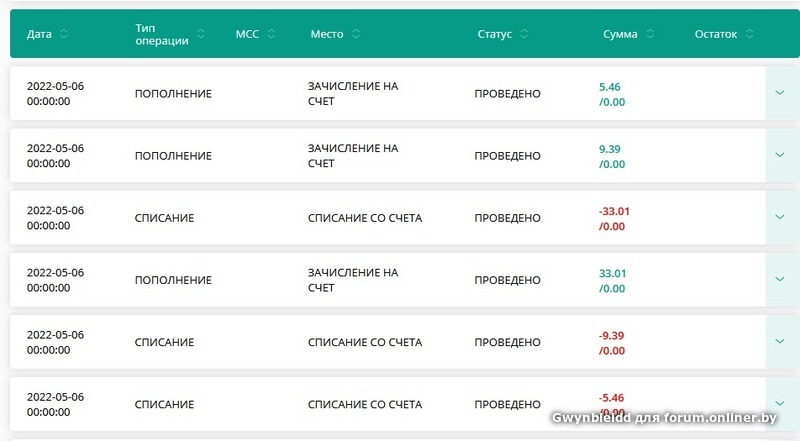Click the Место column header label
The width and height of the screenshot is (800, 441).
(327, 34)
